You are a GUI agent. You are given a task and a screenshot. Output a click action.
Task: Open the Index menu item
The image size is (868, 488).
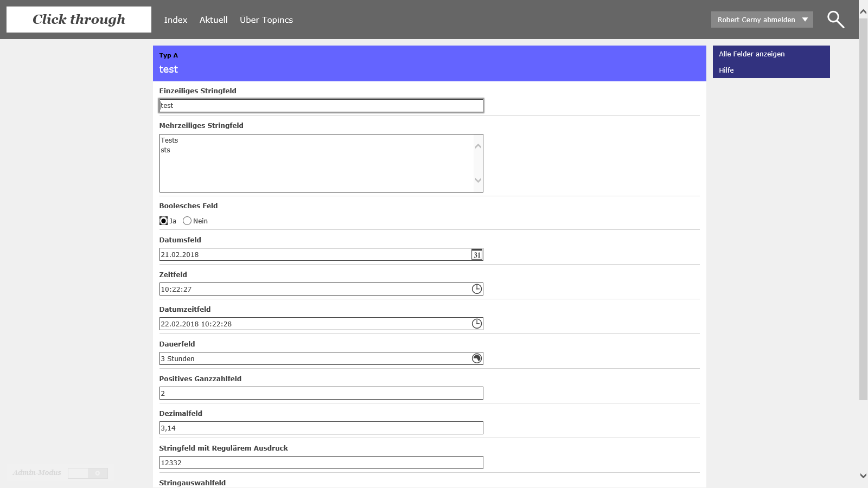[x=176, y=20]
